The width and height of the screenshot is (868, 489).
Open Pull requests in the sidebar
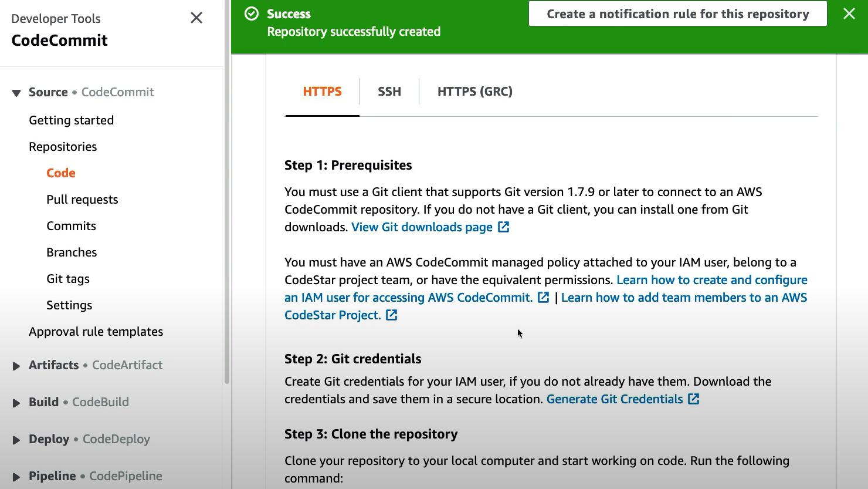pos(82,199)
